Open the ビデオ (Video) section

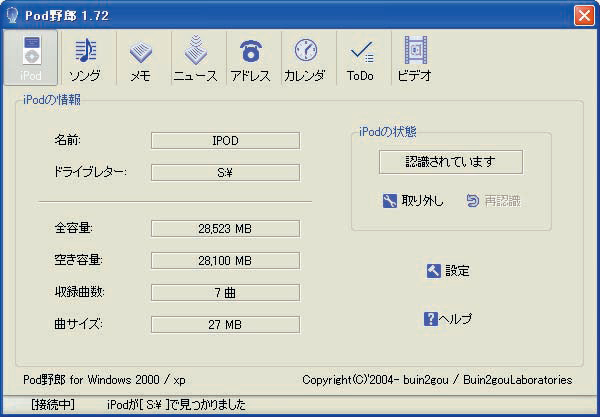click(415, 58)
